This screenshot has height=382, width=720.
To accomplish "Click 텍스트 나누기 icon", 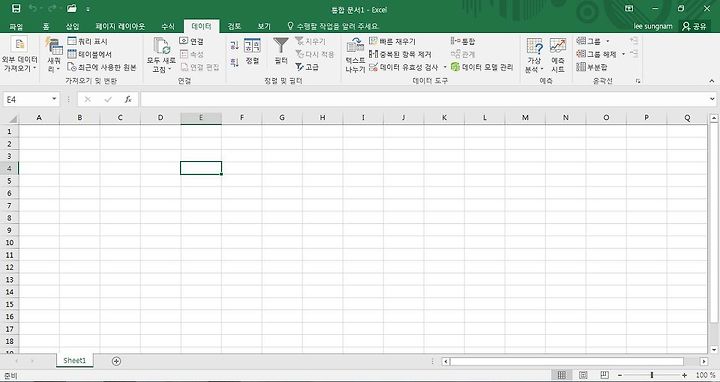I will pos(355,55).
